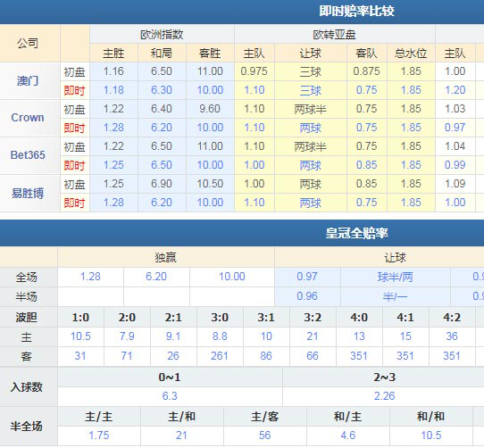This screenshot has width=484, height=448.
Task: Click home 4:0 correct score odds 13
Action: click(x=359, y=336)
